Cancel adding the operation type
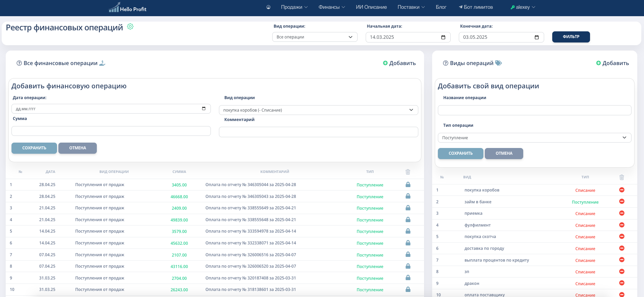 pos(504,153)
